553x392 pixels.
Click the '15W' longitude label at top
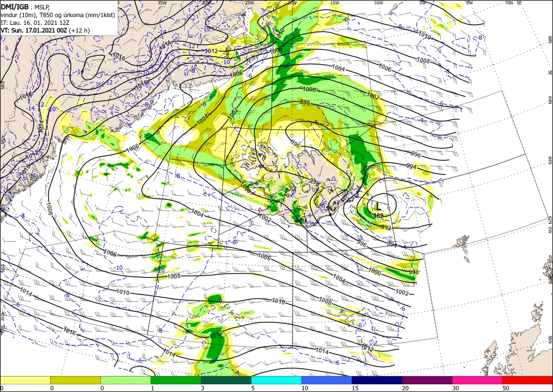(335, 3)
